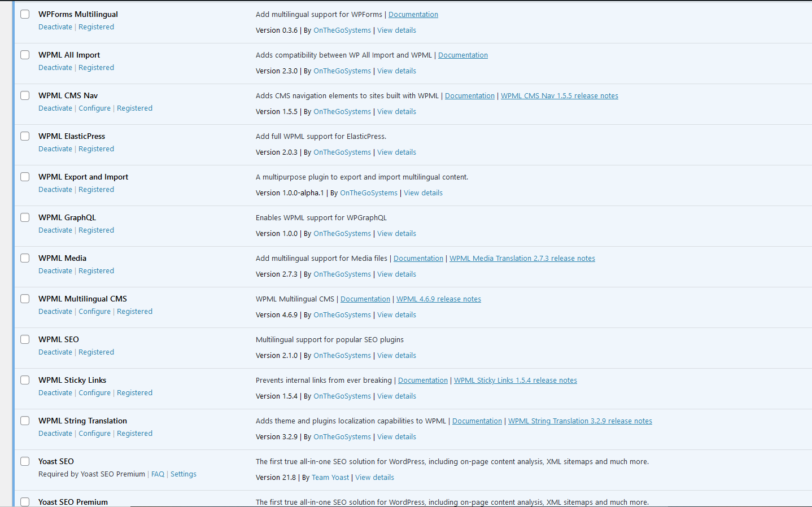Open OnTheGoSystems link for WPML Export and Import
This screenshot has height=507, width=812.
tap(369, 193)
